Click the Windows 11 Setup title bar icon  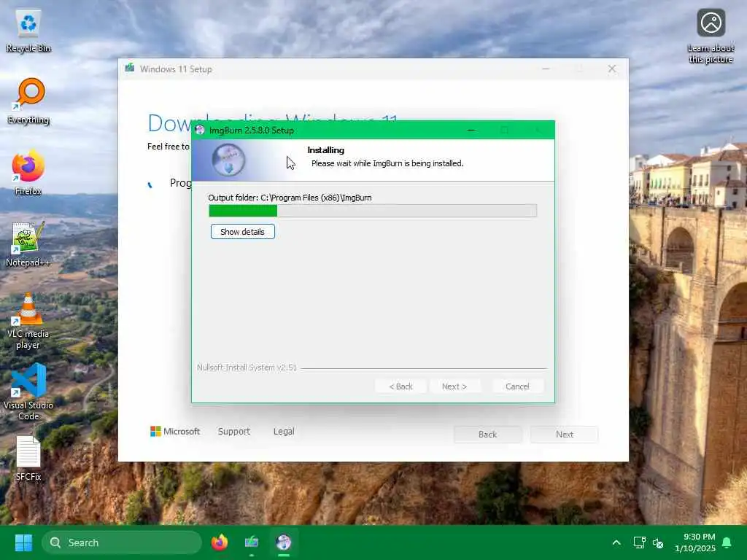(x=130, y=68)
